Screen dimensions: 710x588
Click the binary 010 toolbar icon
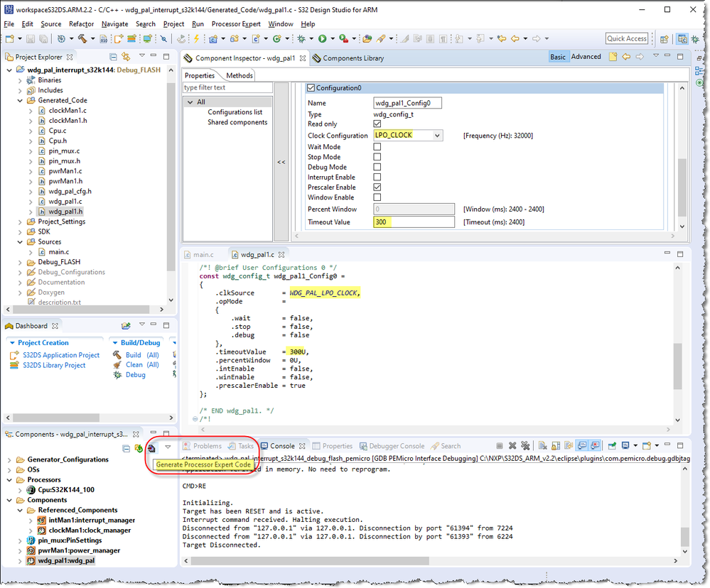104,39
